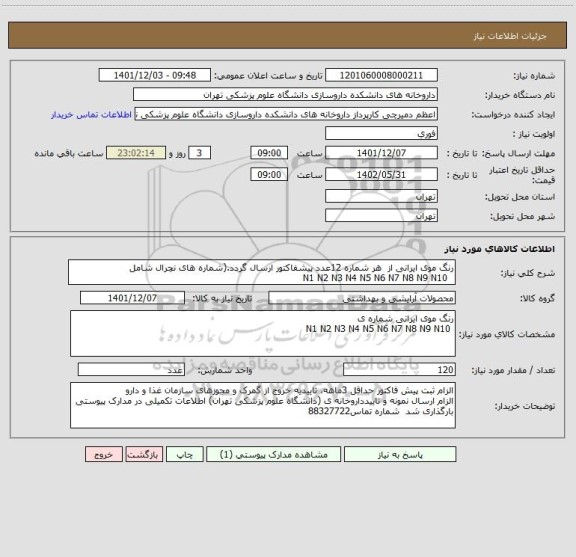Click the buyer notes text area
576x557 pixels.
(263, 406)
